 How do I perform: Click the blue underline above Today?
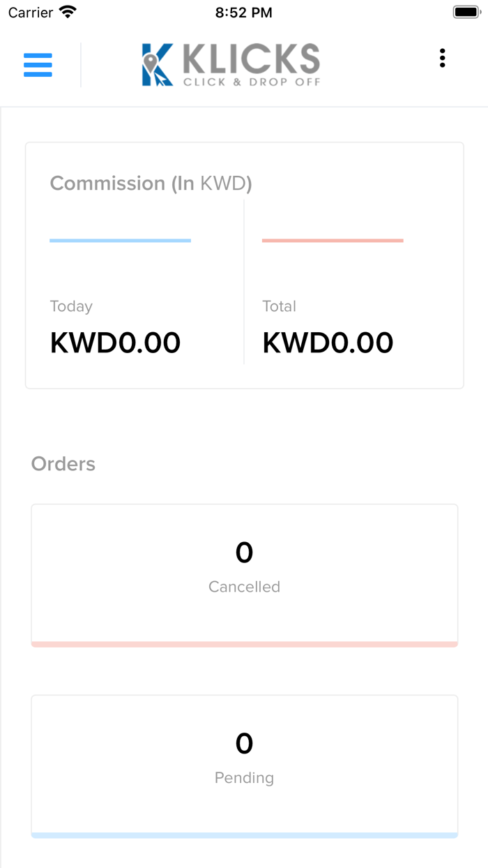120,240
